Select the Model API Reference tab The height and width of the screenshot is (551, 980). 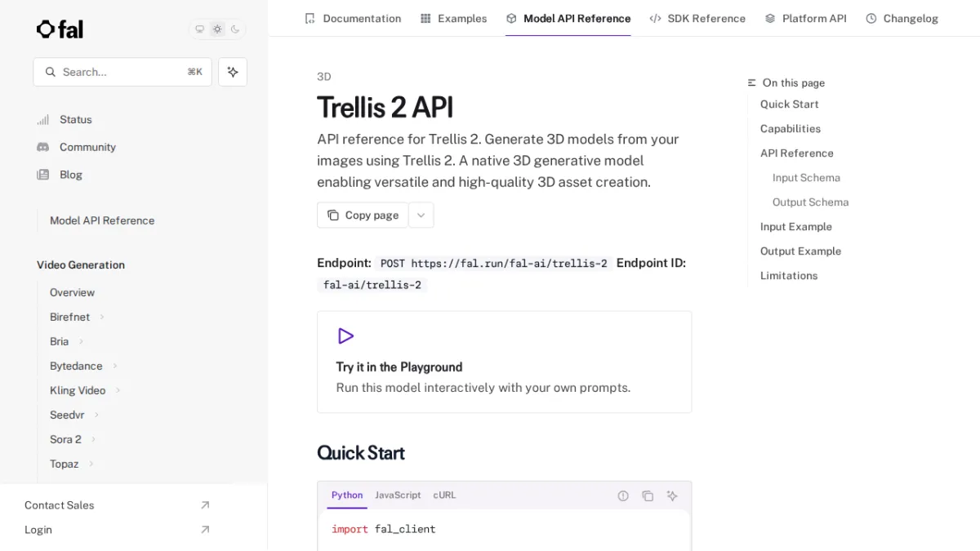[568, 18]
